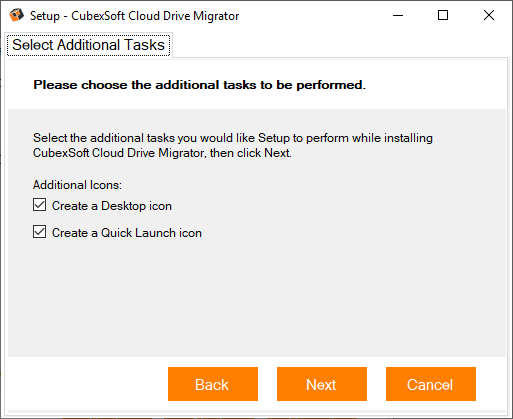Click the 'Setup - CubexSoft Cloud Drive Migrator' title text

(x=134, y=16)
